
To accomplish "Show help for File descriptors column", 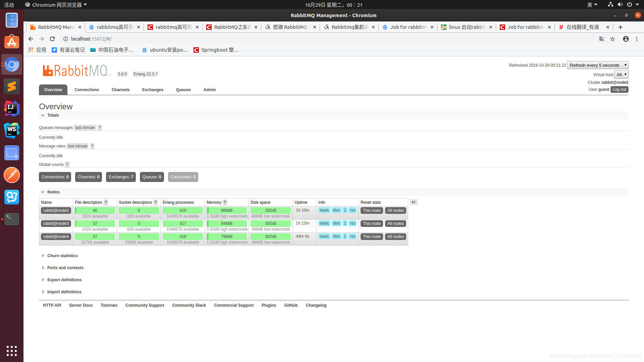I will click(x=106, y=202).
